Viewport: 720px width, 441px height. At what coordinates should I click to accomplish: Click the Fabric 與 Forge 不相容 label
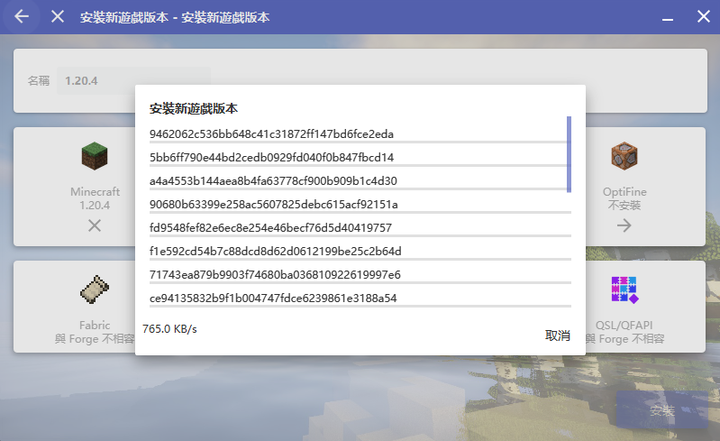[x=95, y=332]
